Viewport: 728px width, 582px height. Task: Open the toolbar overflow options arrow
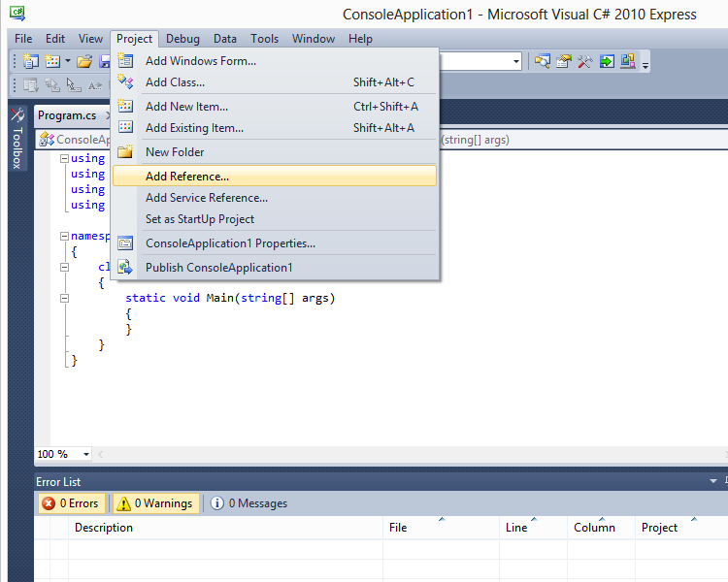(x=645, y=65)
